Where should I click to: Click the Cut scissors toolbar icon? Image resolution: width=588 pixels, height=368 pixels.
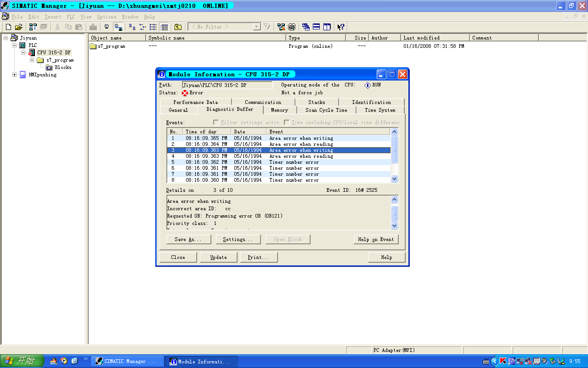(58, 27)
